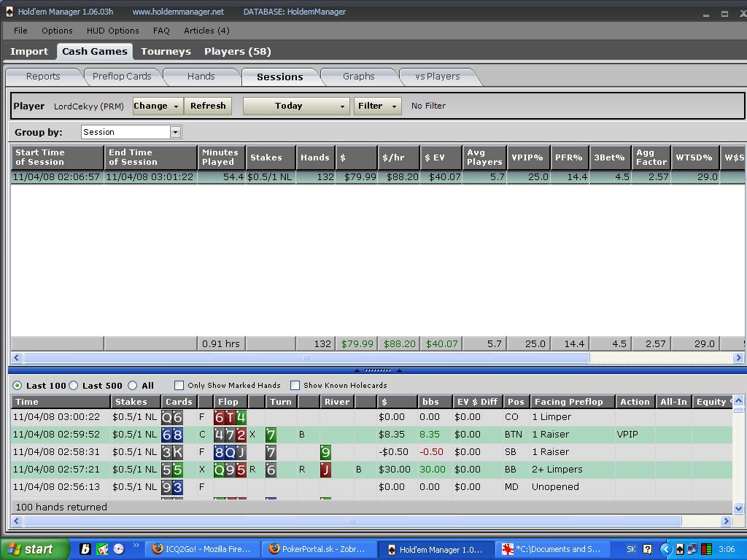Screen dimensions: 747x560
Task: Click the 472 flop cards
Action: 230,435
